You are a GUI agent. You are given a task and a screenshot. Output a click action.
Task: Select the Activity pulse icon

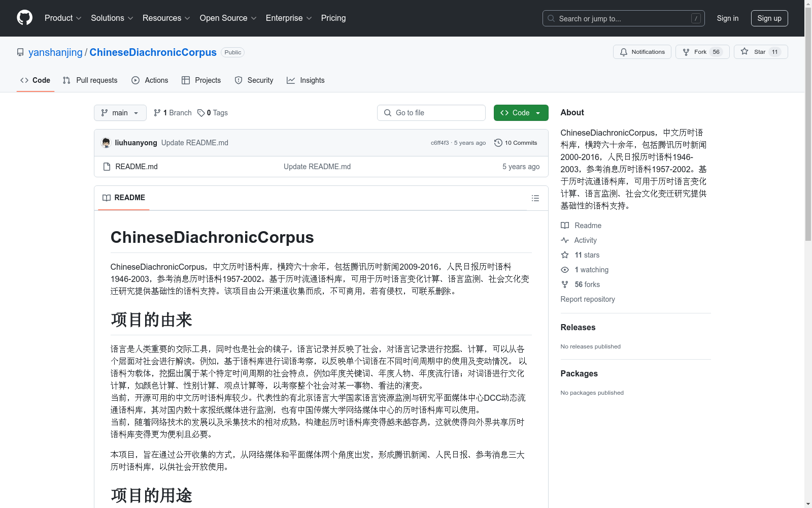tap(565, 240)
